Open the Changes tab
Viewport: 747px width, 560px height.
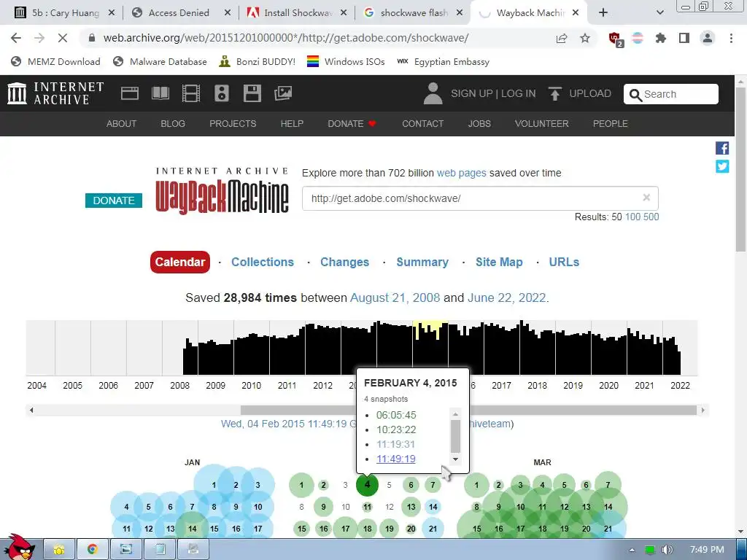[x=344, y=262]
